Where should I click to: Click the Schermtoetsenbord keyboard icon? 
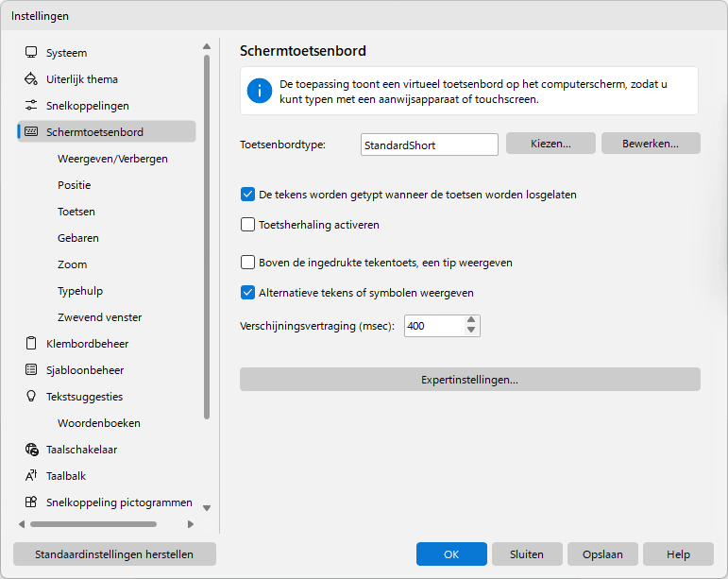pyautogui.click(x=31, y=132)
